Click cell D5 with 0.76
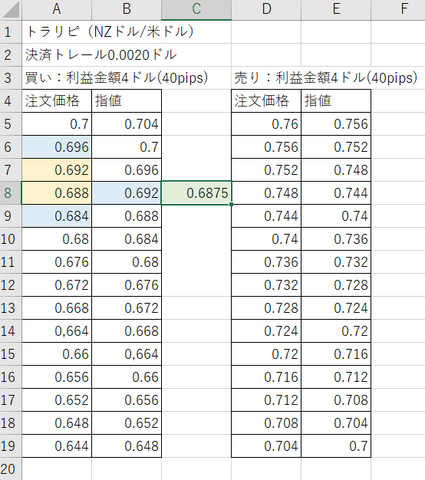This screenshot has width=425, height=480. pos(266,124)
